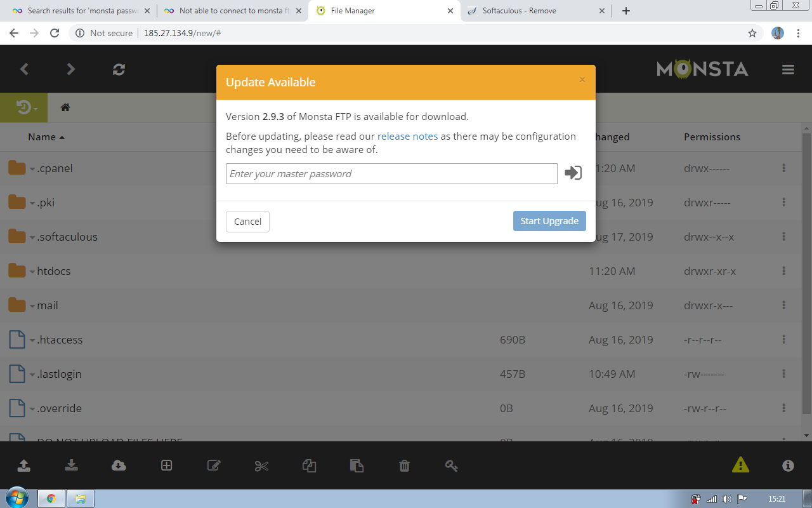
Task: Click the cut scissors icon
Action: (261, 465)
